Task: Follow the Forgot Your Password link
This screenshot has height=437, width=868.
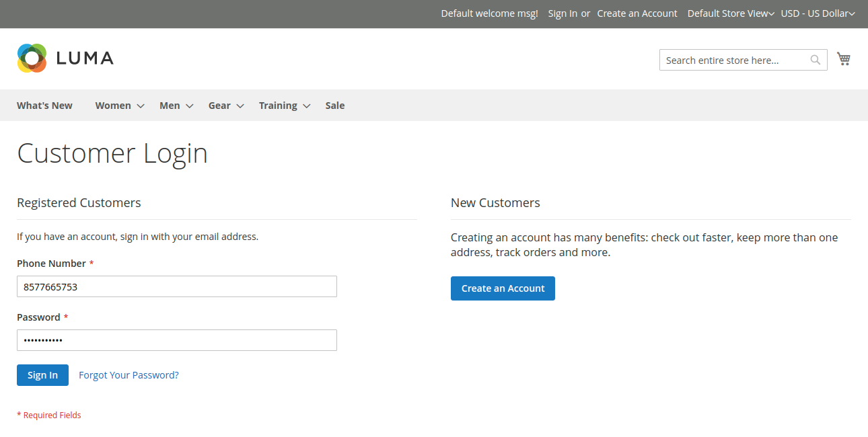Action: pyautogui.click(x=129, y=375)
